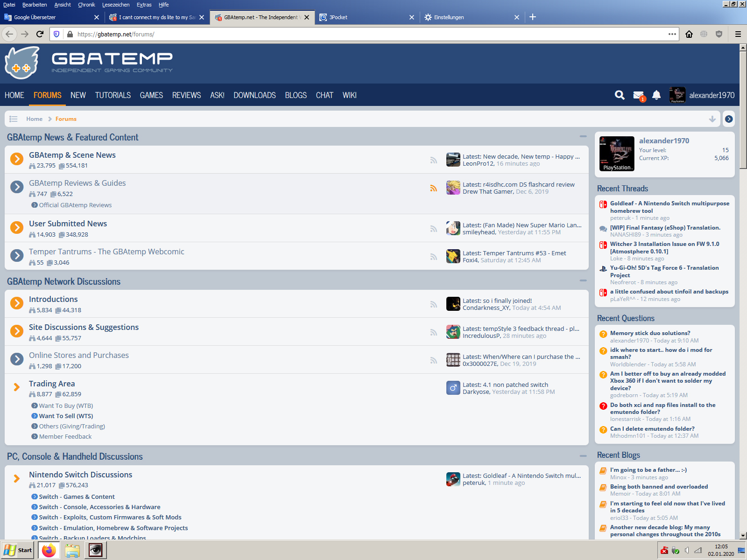Open RSS feed for GBAtemp & Scene News
747x560 pixels.
[434, 160]
